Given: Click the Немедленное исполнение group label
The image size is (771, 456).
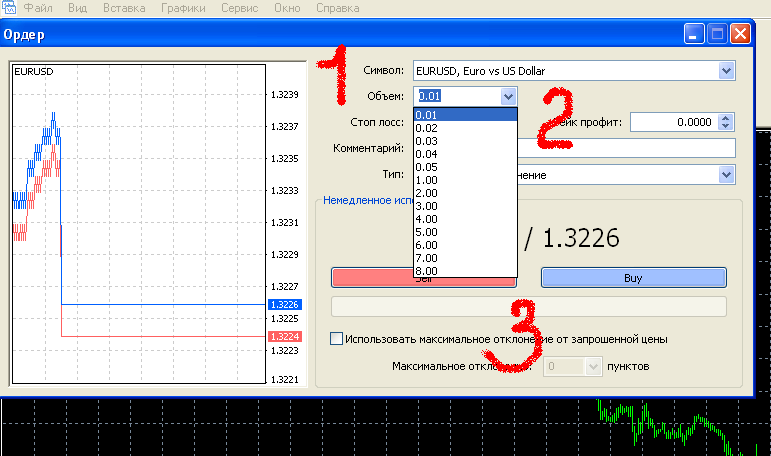Looking at the screenshot, I should pos(368,200).
